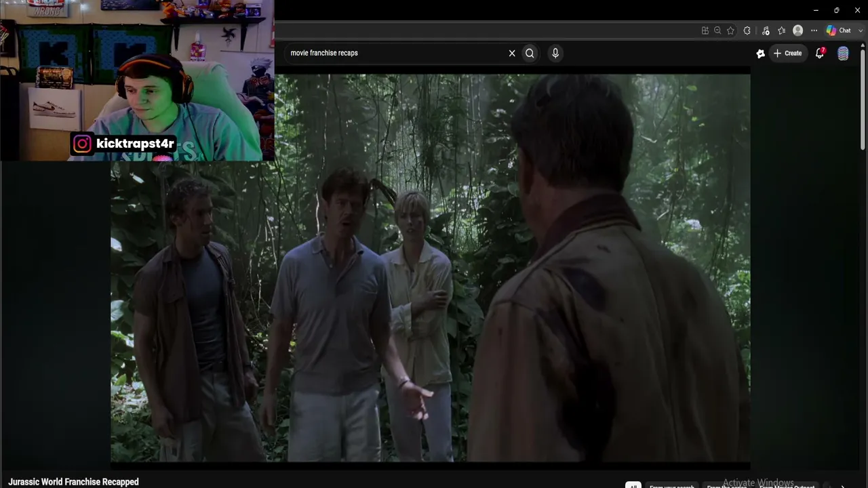Show next filter chips with the arrow
Viewport: 868px width, 488px height.
tap(843, 485)
